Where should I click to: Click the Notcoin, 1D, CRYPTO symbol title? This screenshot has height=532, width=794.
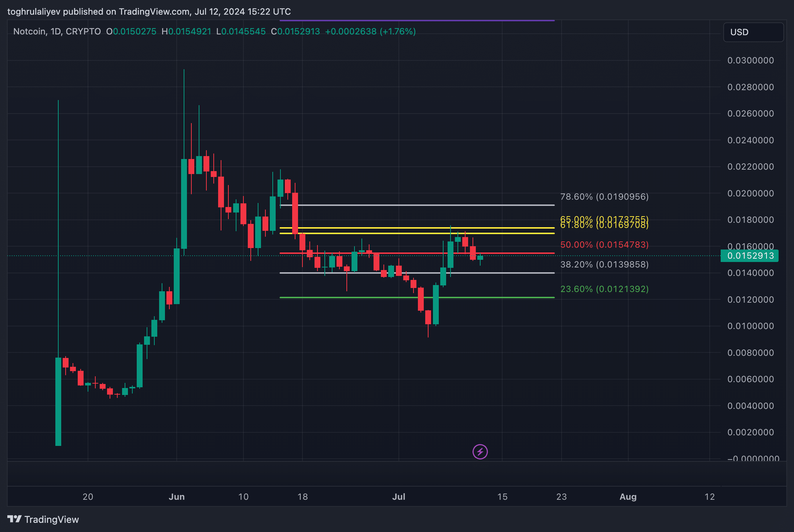coord(57,32)
